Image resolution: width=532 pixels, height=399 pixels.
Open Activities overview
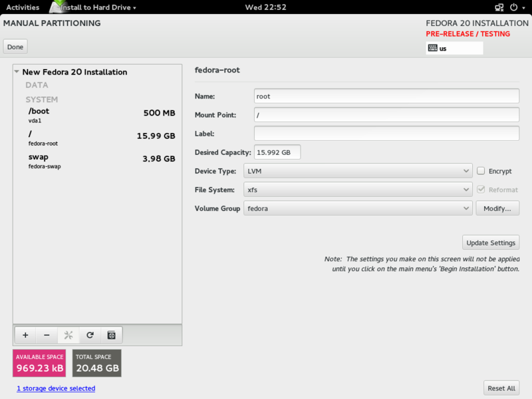pos(23,7)
